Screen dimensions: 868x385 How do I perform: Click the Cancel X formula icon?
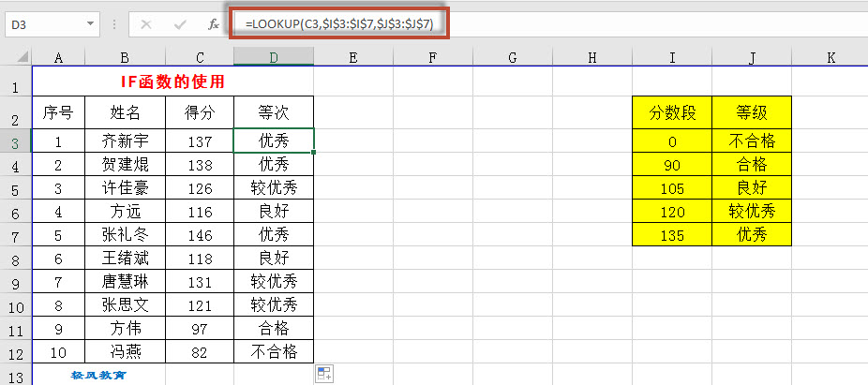click(x=146, y=24)
